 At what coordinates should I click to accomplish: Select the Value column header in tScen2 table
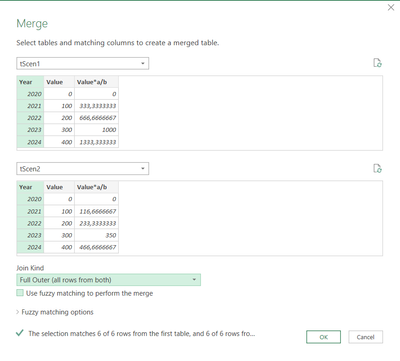coord(59,187)
